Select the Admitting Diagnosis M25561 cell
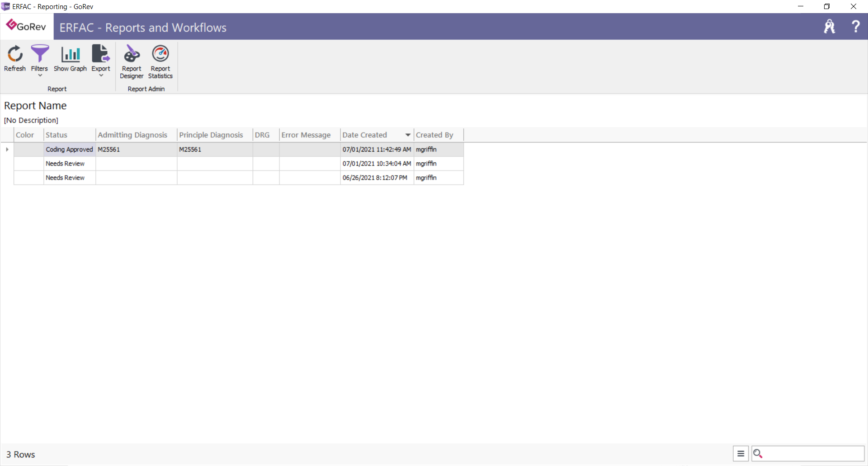The image size is (868, 466). [x=137, y=149]
